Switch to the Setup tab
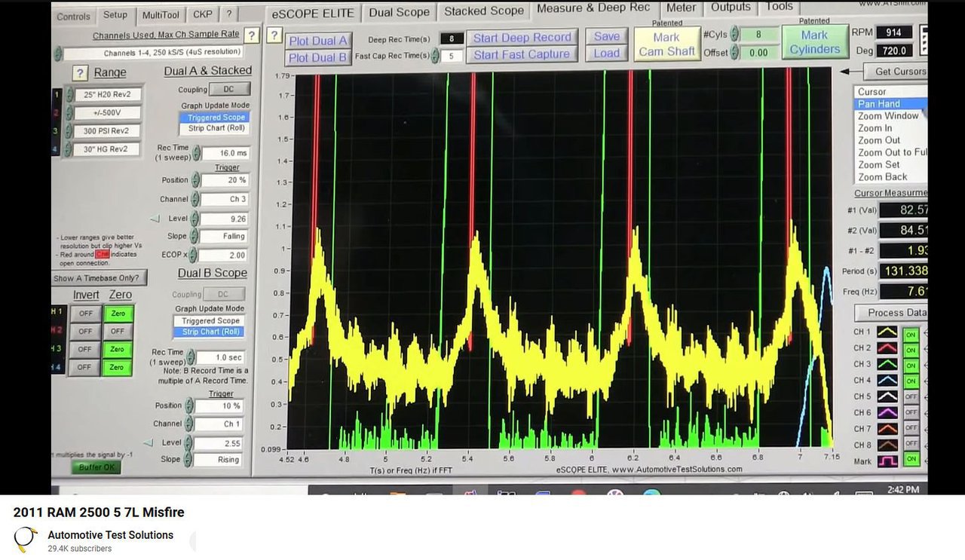 point(115,14)
